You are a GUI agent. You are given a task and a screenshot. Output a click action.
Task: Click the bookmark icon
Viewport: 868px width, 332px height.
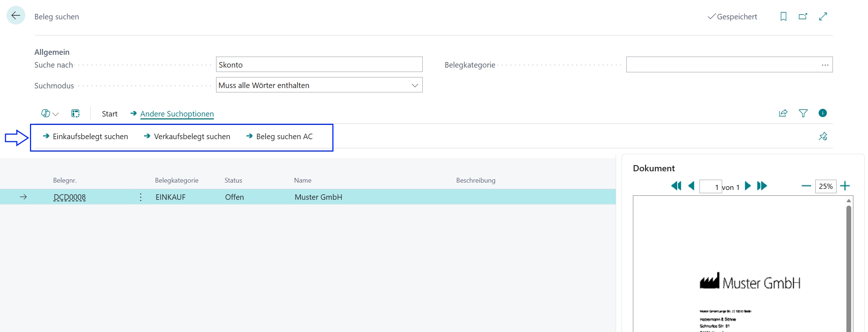[x=783, y=16]
